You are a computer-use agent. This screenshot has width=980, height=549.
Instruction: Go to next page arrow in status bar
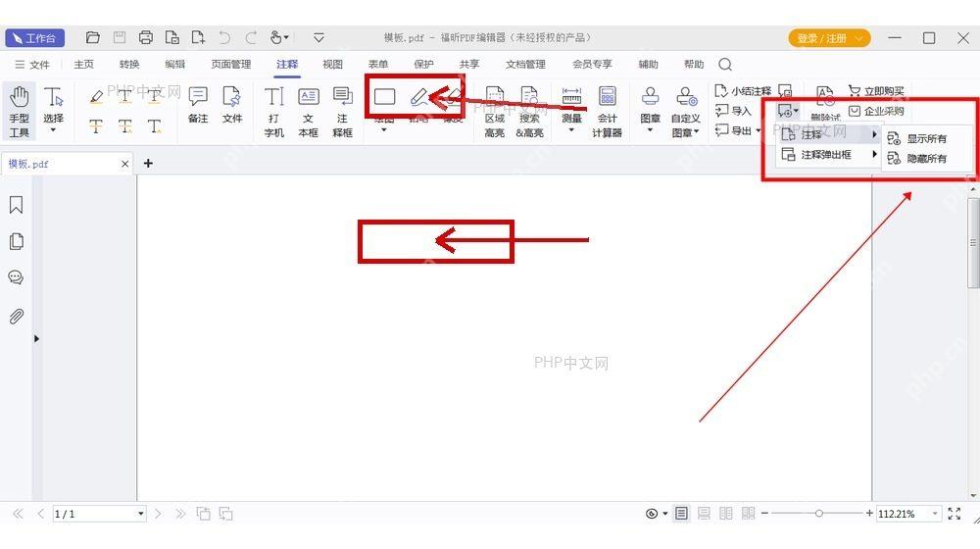tap(158, 514)
